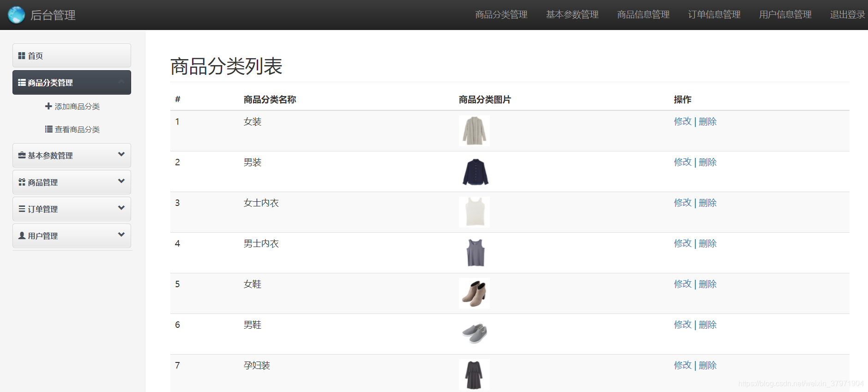This screenshot has height=392, width=868.
Task: Click the 商品分类名称 column header
Action: (270, 99)
